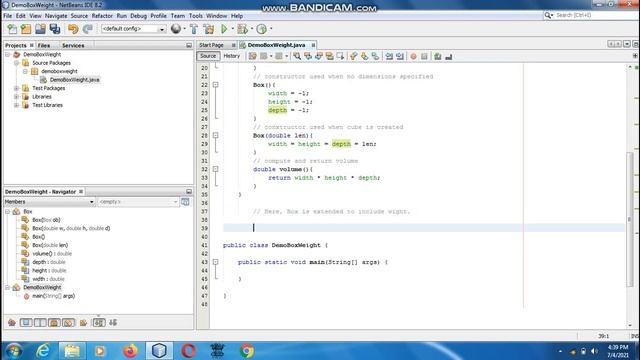Toggle Show Static Members filter in Navigator

point(40,322)
